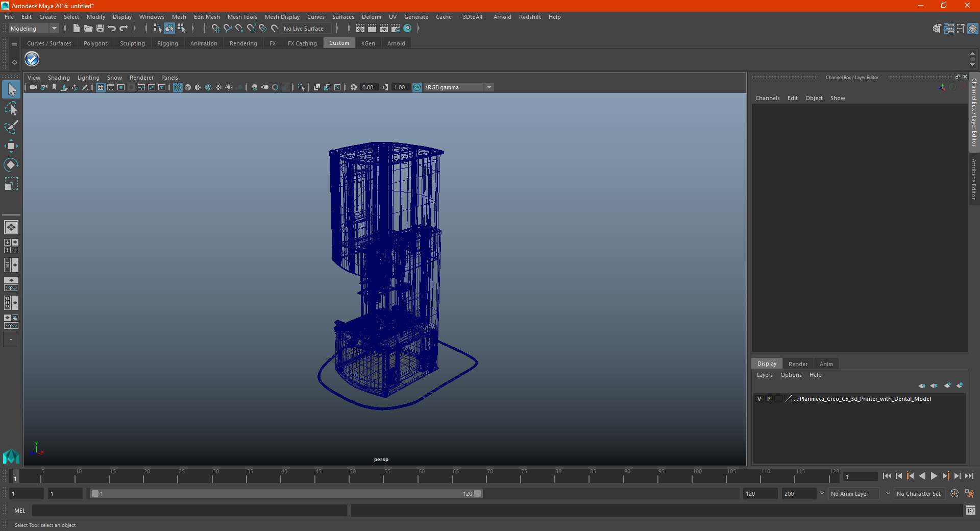Switch to the Rigging shelf tab
This screenshot has width=980, height=531.
[x=167, y=43]
